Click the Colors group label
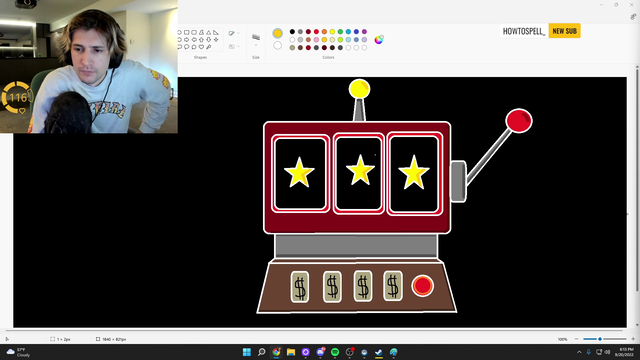 [x=328, y=58]
